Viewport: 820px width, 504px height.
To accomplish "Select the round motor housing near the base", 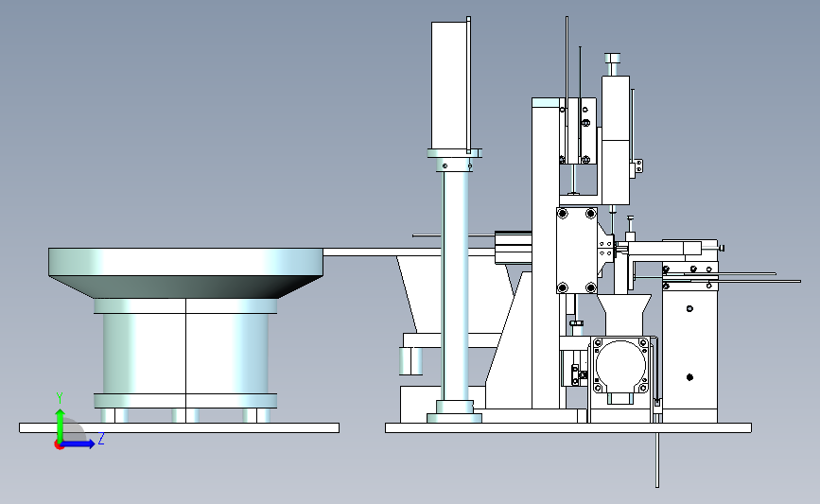I will tap(620, 365).
